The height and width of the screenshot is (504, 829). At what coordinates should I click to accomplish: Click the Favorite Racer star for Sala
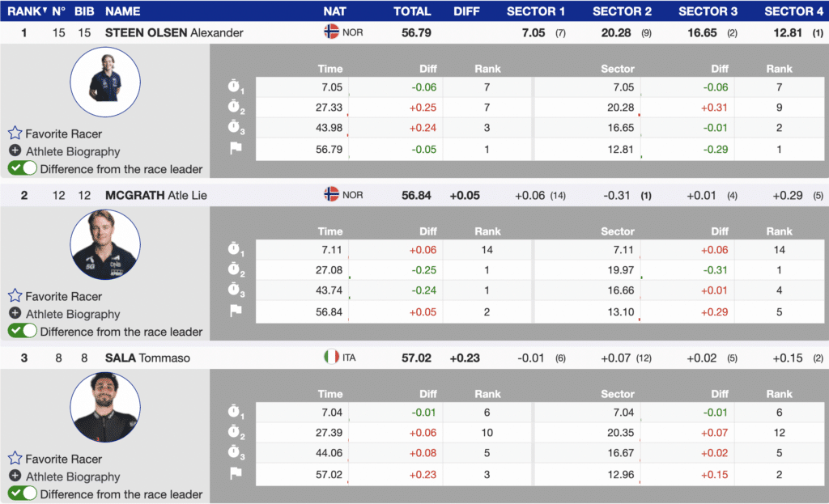pos(15,459)
